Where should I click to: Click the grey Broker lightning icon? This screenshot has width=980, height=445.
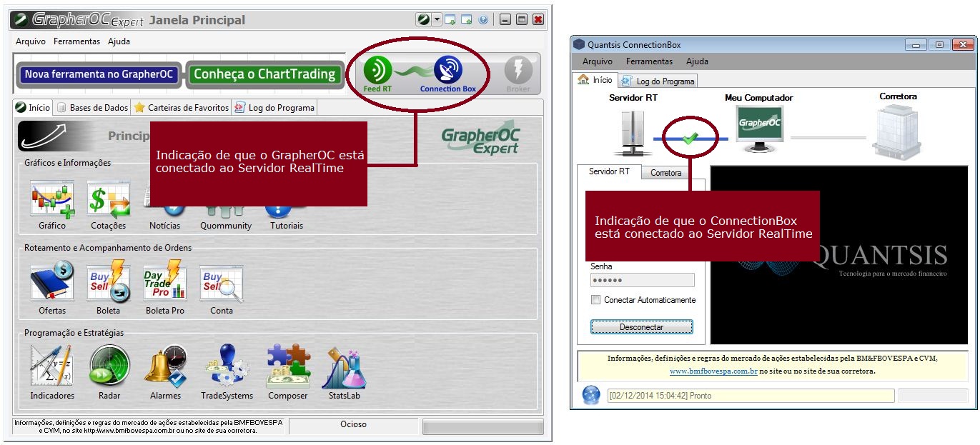(x=518, y=70)
